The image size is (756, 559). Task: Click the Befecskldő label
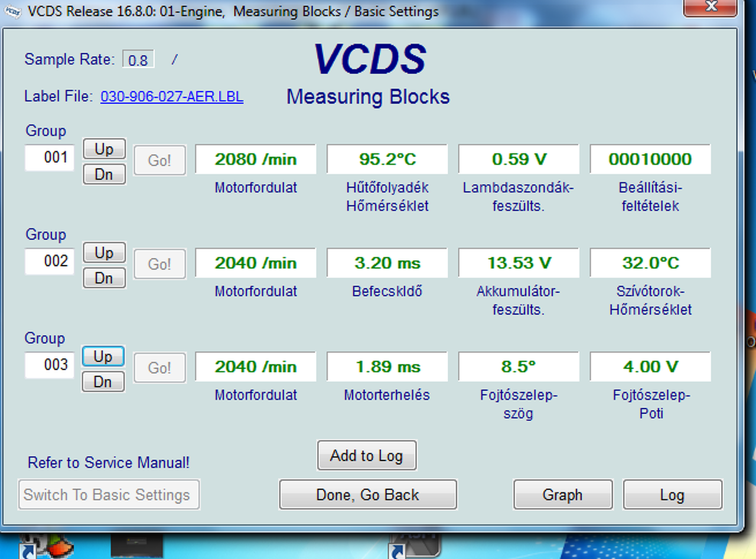point(387,292)
